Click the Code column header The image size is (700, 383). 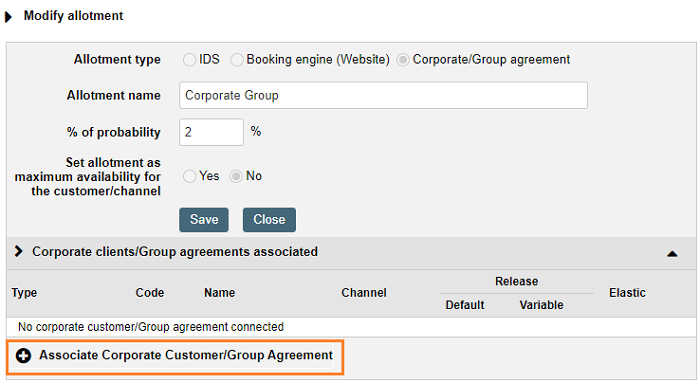tap(150, 293)
